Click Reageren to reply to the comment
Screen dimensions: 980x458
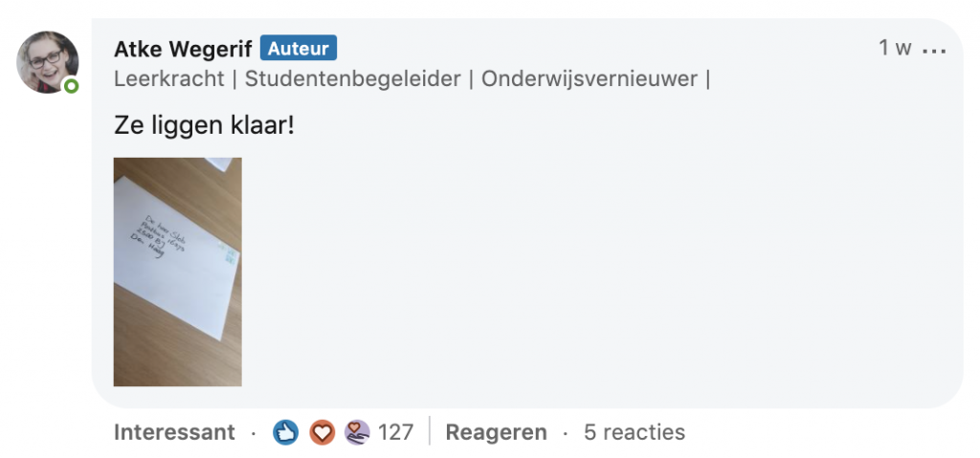click(496, 432)
